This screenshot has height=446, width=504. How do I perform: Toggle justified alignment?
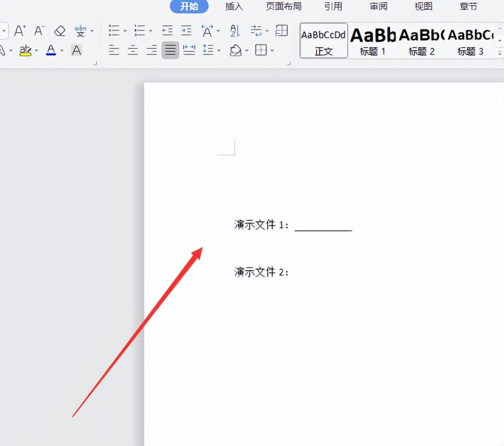pos(170,50)
